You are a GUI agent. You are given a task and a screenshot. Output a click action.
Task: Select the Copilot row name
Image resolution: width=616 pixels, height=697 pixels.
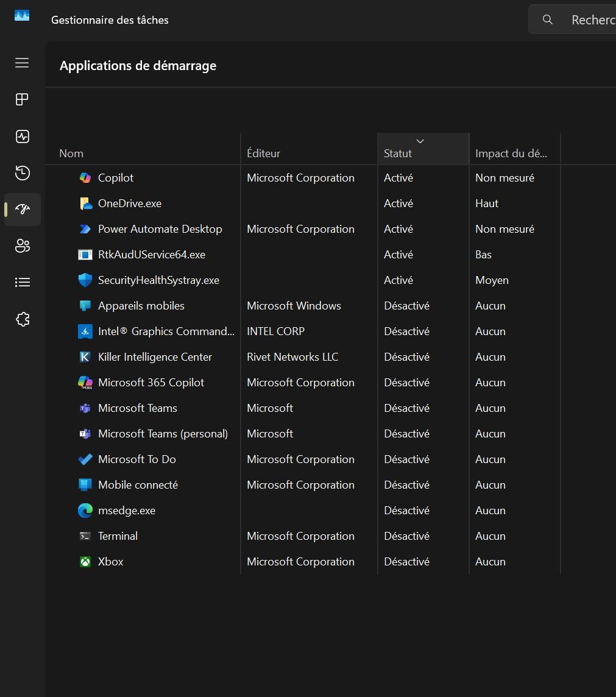pos(116,178)
